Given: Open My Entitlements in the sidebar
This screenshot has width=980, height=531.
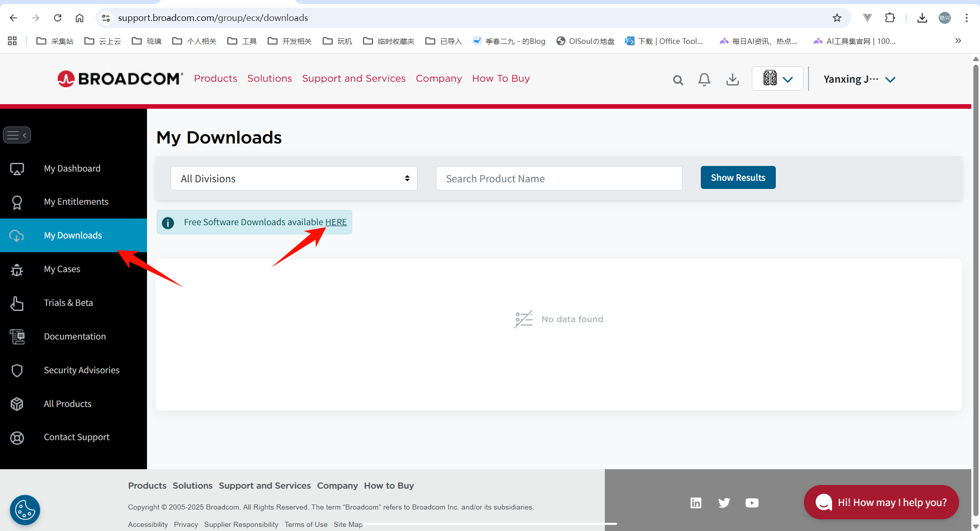Looking at the screenshot, I should point(76,202).
